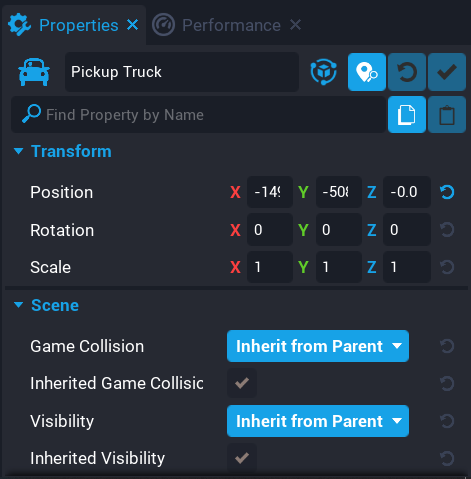The height and width of the screenshot is (479, 471).
Task: Click the Find Property by Name search field
Action: (198, 115)
